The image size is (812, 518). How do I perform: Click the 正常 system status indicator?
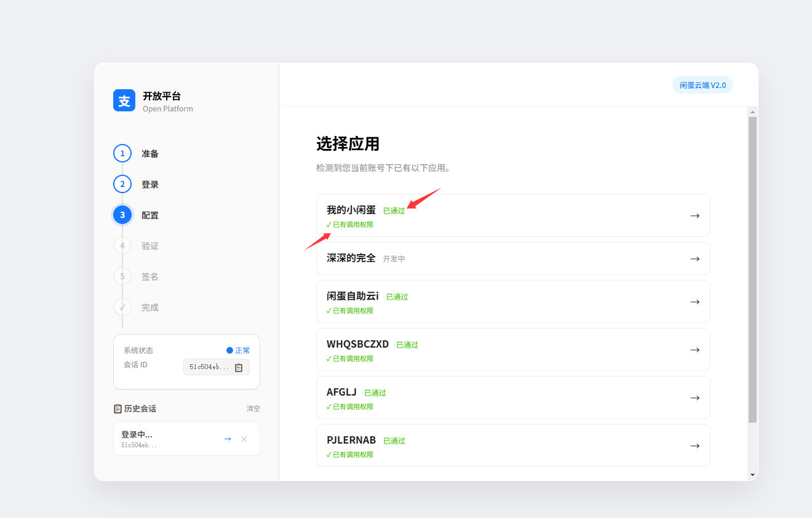tap(238, 351)
